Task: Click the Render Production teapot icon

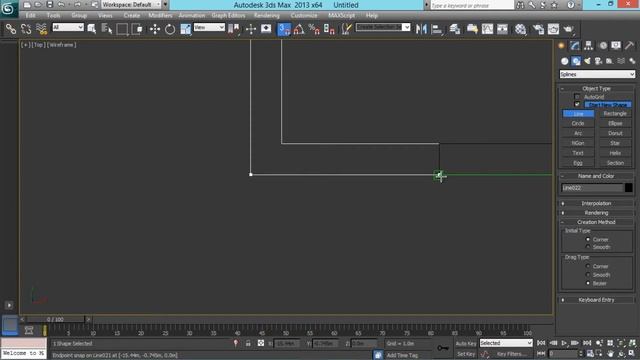Action: (568, 29)
